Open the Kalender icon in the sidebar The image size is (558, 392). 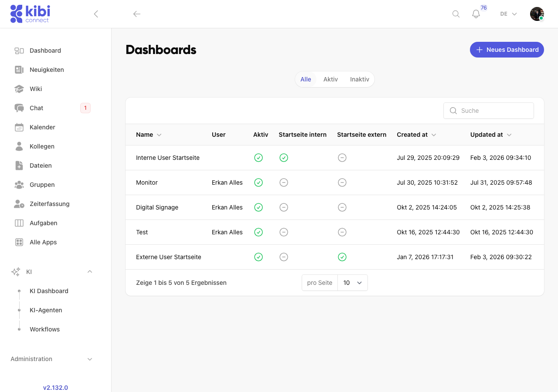(x=19, y=127)
